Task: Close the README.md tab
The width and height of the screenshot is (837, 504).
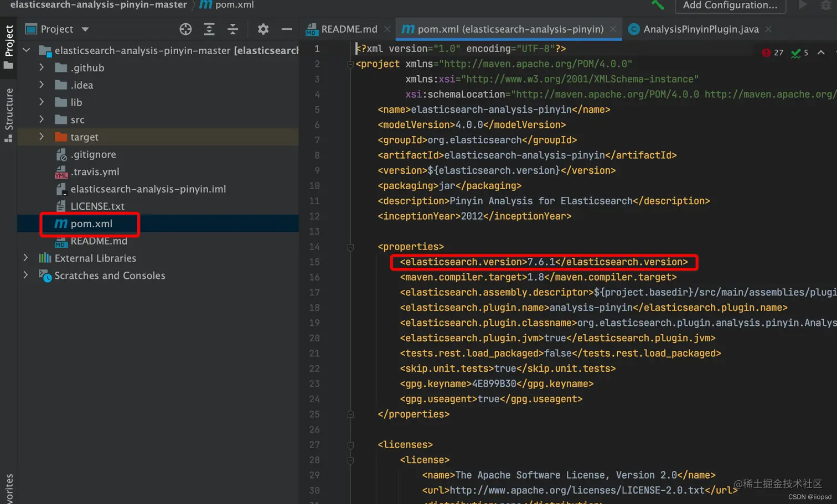Action: [x=387, y=29]
